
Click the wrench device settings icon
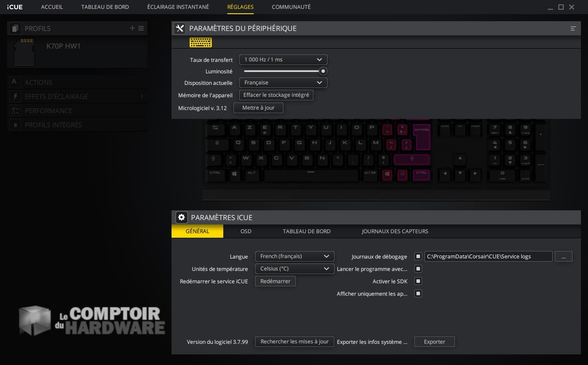click(179, 28)
